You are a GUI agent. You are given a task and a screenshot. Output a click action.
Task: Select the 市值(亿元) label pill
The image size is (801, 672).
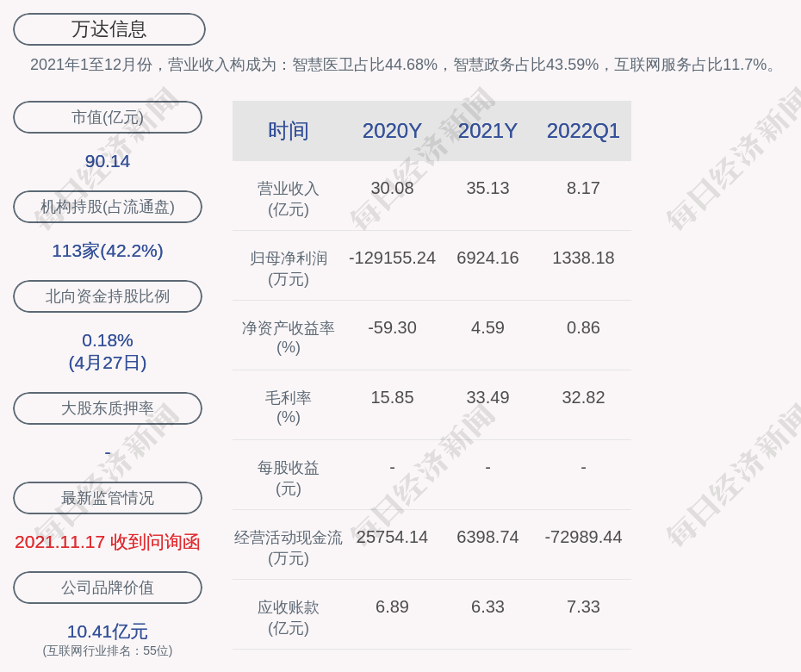108,117
